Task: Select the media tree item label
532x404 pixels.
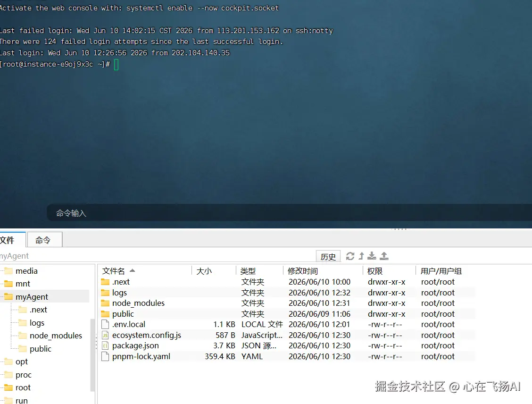Action: pyautogui.click(x=26, y=271)
